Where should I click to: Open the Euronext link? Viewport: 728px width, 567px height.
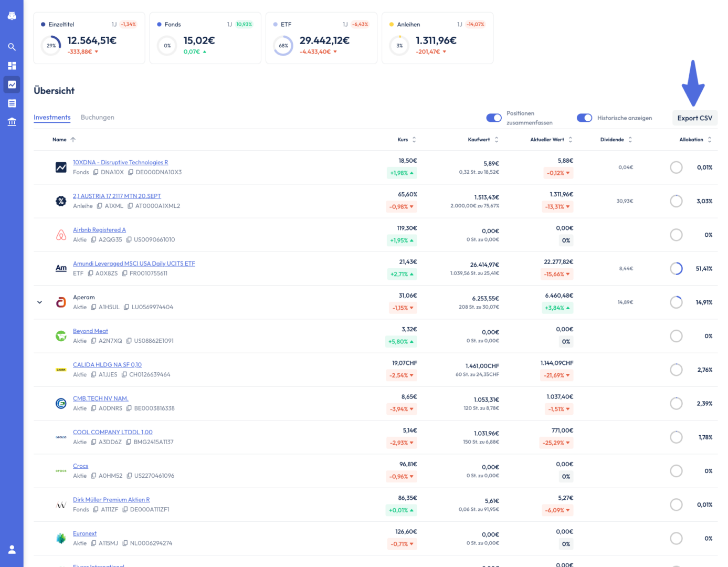coord(85,533)
